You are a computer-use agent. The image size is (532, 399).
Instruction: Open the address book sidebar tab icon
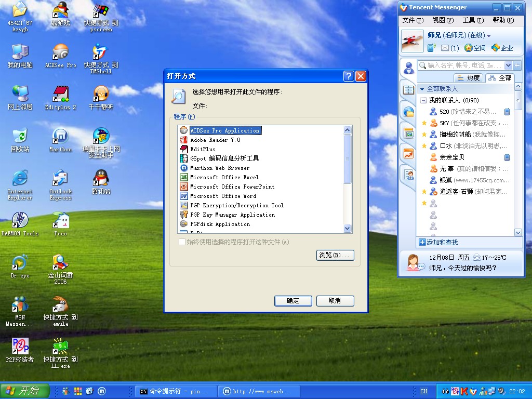click(409, 90)
